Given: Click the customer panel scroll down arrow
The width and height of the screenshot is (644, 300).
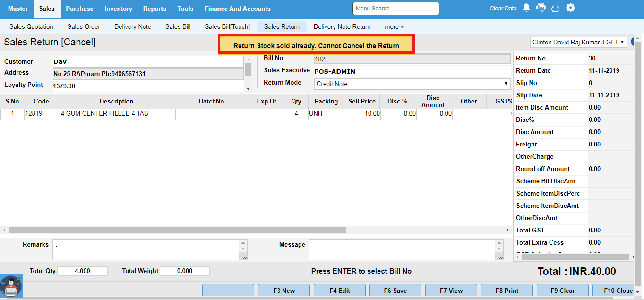Looking at the screenshot, I should 249,88.
